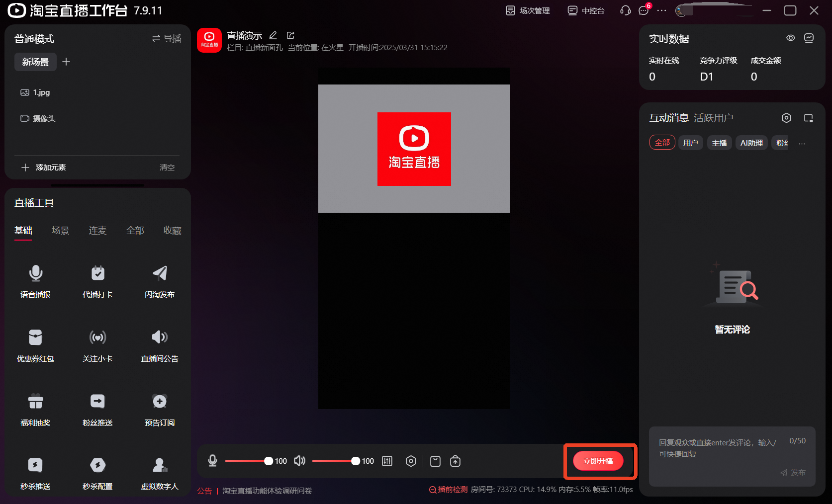This screenshot has height=504, width=832.
Task: Open the 福利抽奖 lottery tool
Action: [x=35, y=409]
